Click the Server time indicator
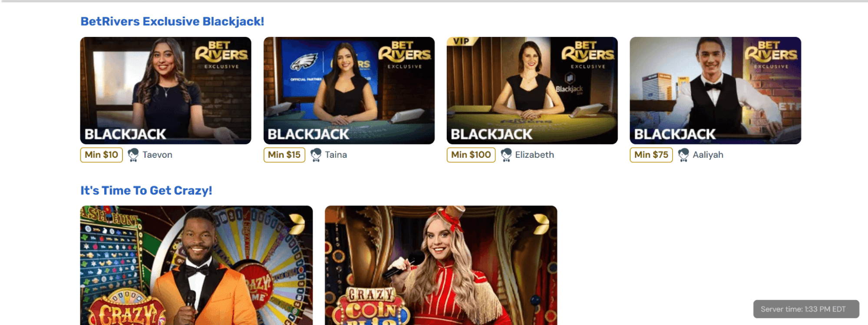This screenshot has width=868, height=325. 806,309
